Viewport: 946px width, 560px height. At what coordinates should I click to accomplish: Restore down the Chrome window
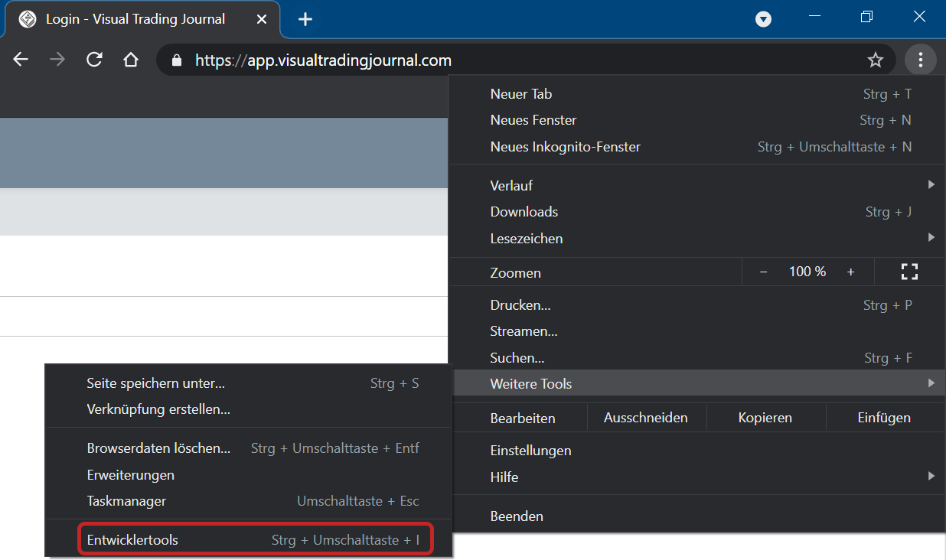pyautogui.click(x=866, y=16)
